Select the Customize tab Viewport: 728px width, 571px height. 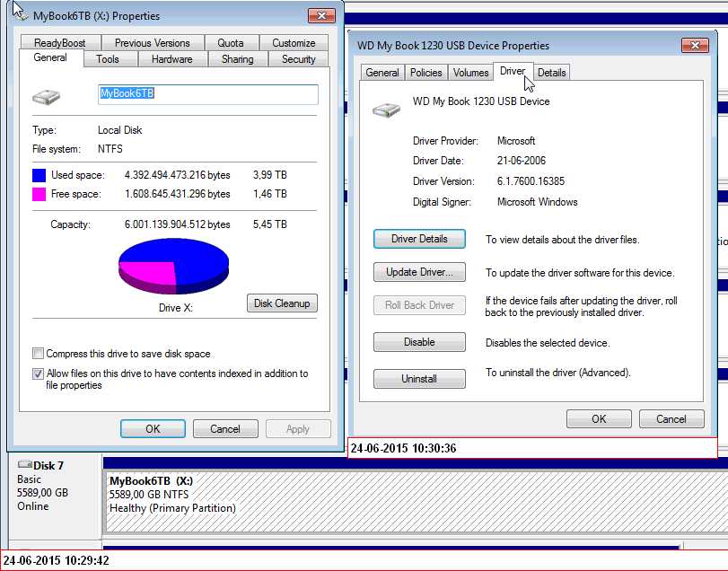294,43
